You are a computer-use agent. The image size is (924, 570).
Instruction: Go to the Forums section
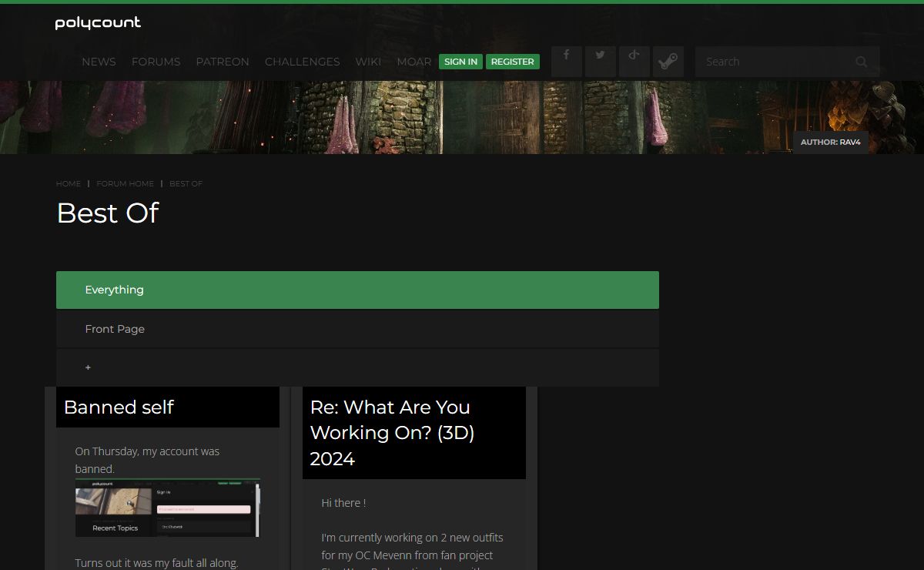tap(156, 62)
